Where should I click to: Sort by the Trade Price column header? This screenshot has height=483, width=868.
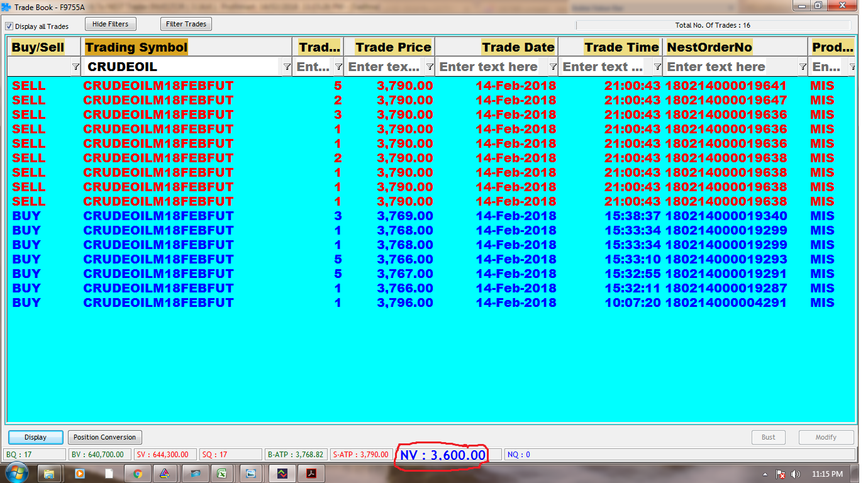click(x=393, y=47)
